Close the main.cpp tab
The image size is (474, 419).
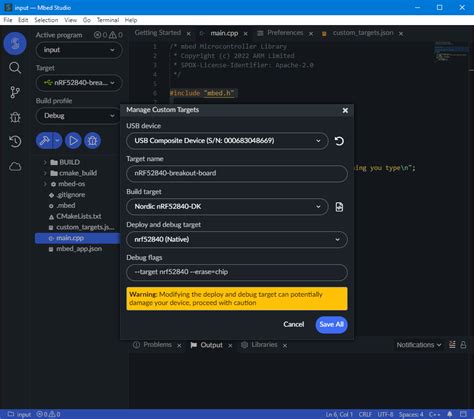245,34
